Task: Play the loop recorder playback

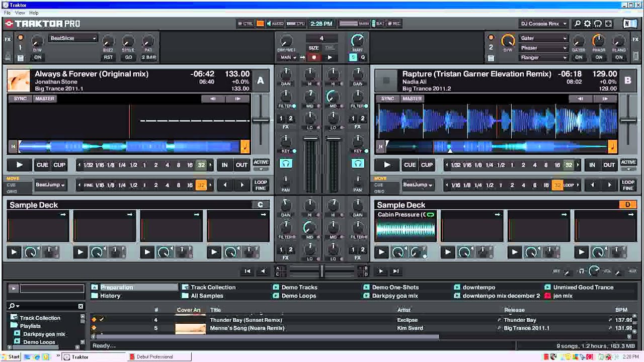Action: (x=330, y=57)
